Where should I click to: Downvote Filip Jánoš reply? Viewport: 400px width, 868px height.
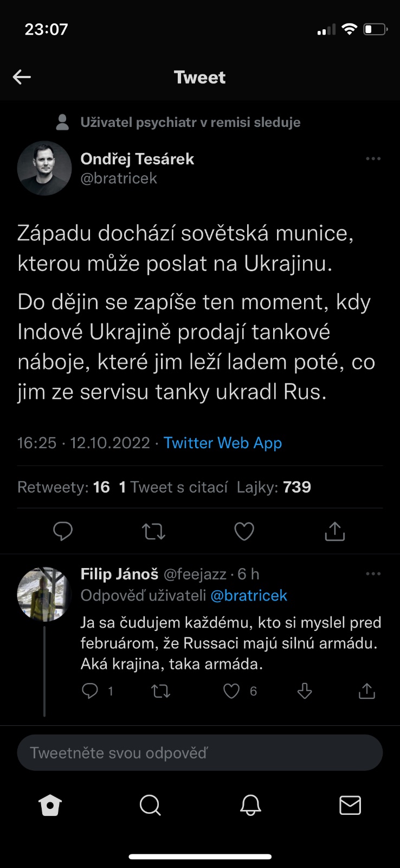pyautogui.click(x=305, y=691)
